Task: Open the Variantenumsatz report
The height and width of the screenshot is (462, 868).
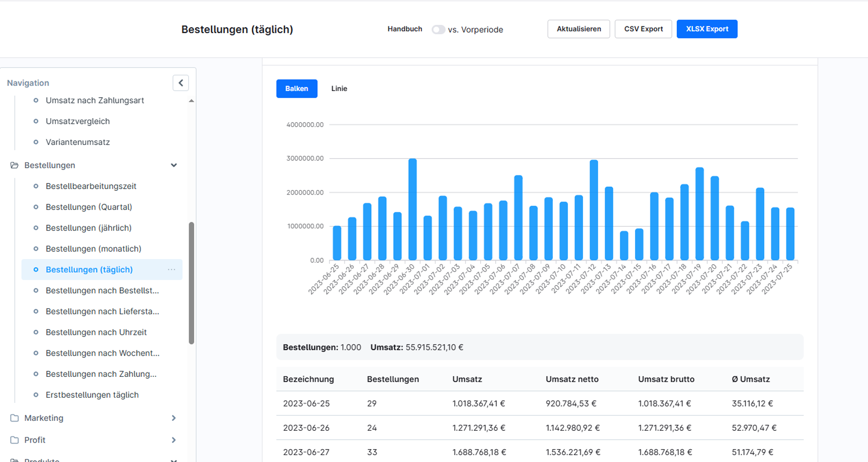Action: click(77, 142)
